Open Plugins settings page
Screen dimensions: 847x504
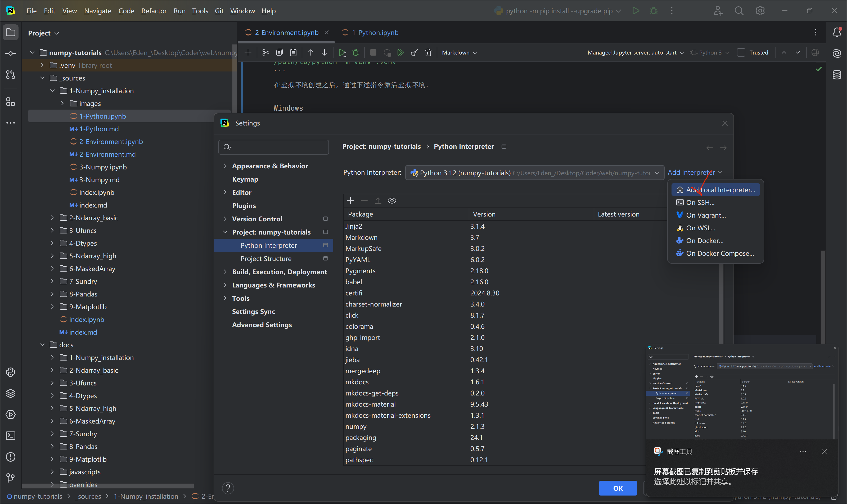coord(244,206)
